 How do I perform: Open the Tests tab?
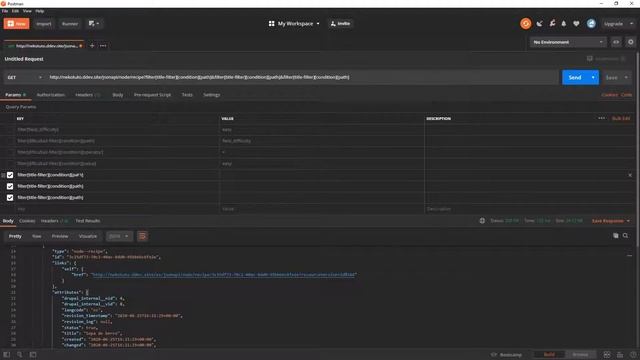[187, 95]
